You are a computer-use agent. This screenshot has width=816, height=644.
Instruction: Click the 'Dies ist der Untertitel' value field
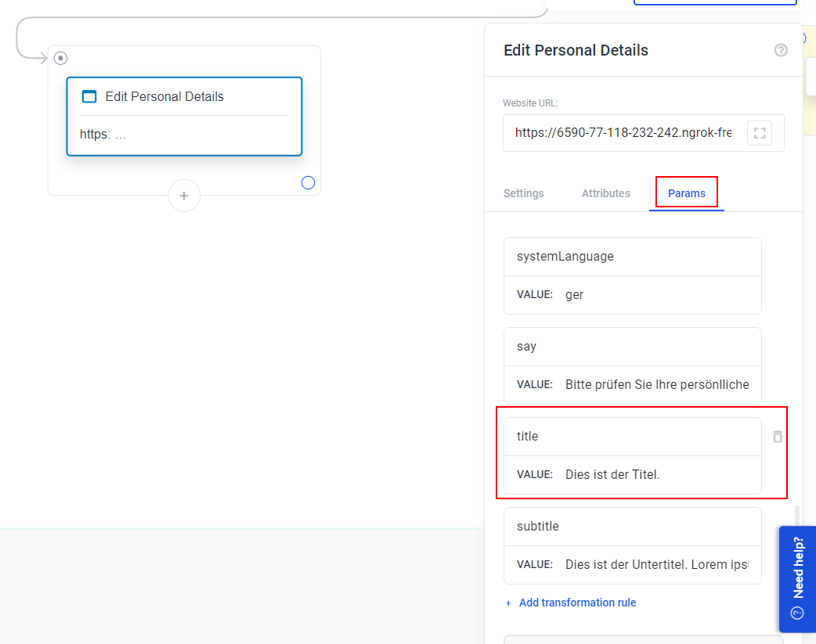632,565
